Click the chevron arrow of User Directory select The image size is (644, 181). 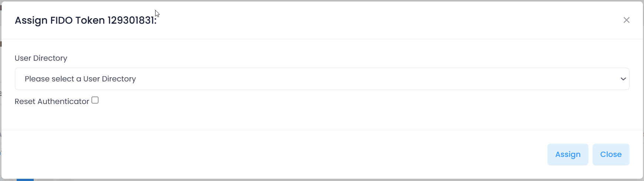(623, 79)
